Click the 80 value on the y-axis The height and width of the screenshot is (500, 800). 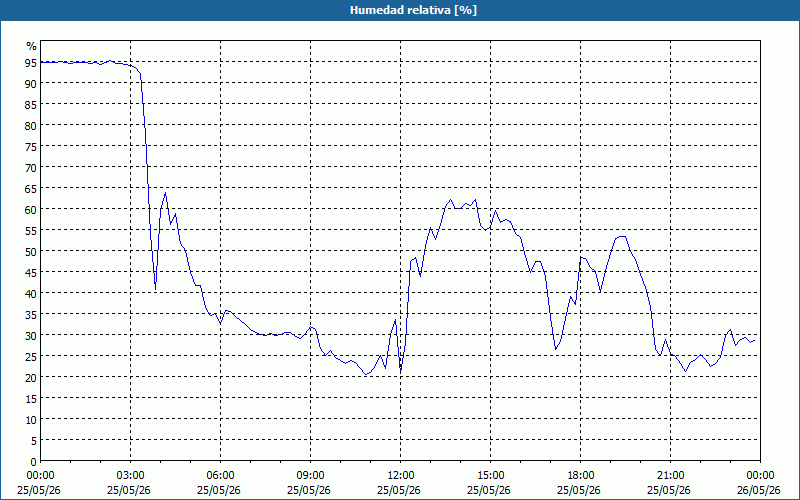pos(31,126)
